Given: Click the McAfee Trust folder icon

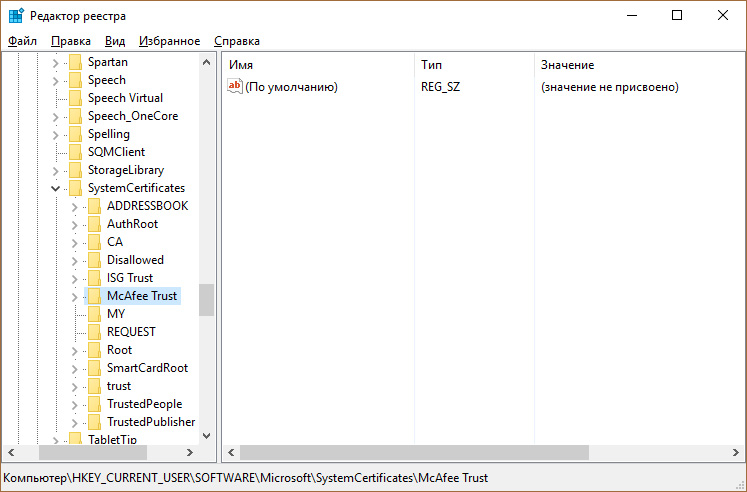Looking at the screenshot, I should tap(94, 296).
